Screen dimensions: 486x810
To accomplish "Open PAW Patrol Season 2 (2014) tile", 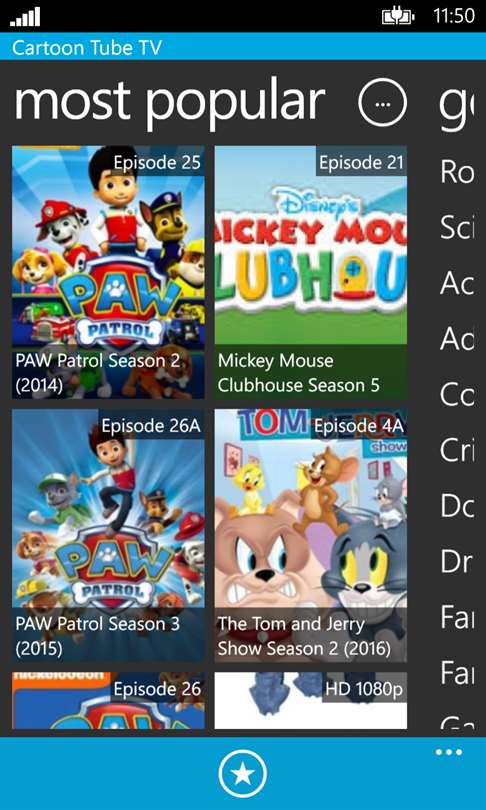I will pyautogui.click(x=108, y=272).
